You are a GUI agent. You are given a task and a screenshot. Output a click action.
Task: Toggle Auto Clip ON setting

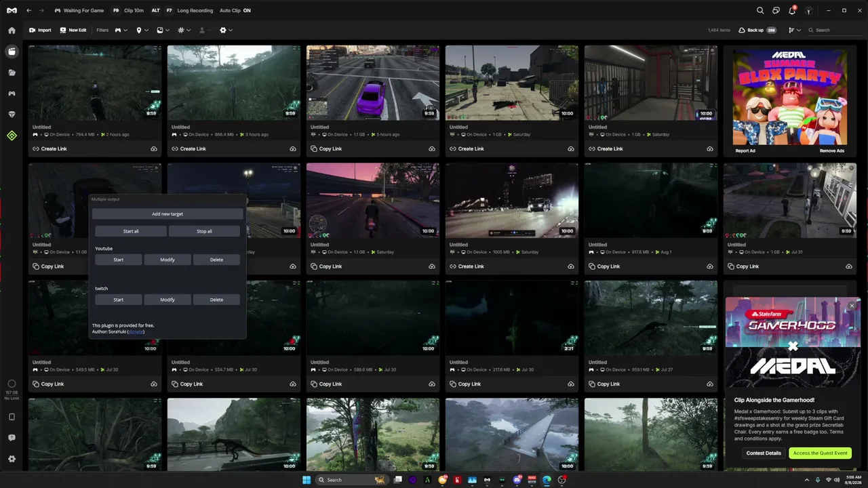[235, 11]
